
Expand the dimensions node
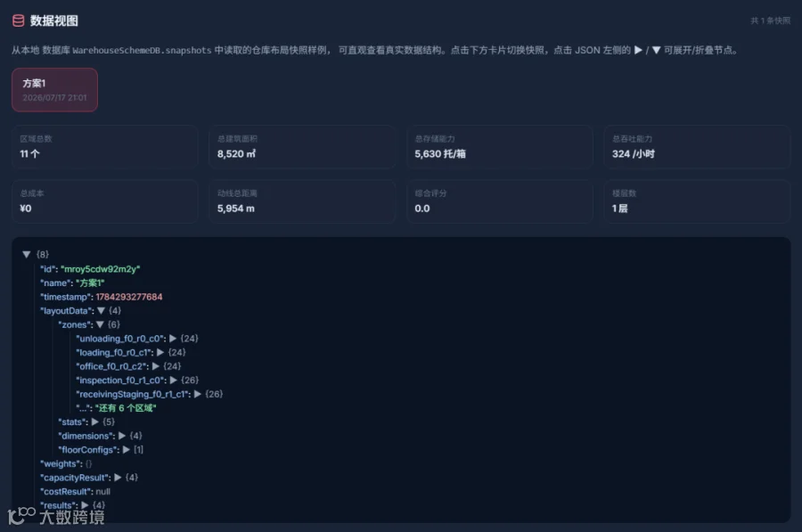(122, 436)
